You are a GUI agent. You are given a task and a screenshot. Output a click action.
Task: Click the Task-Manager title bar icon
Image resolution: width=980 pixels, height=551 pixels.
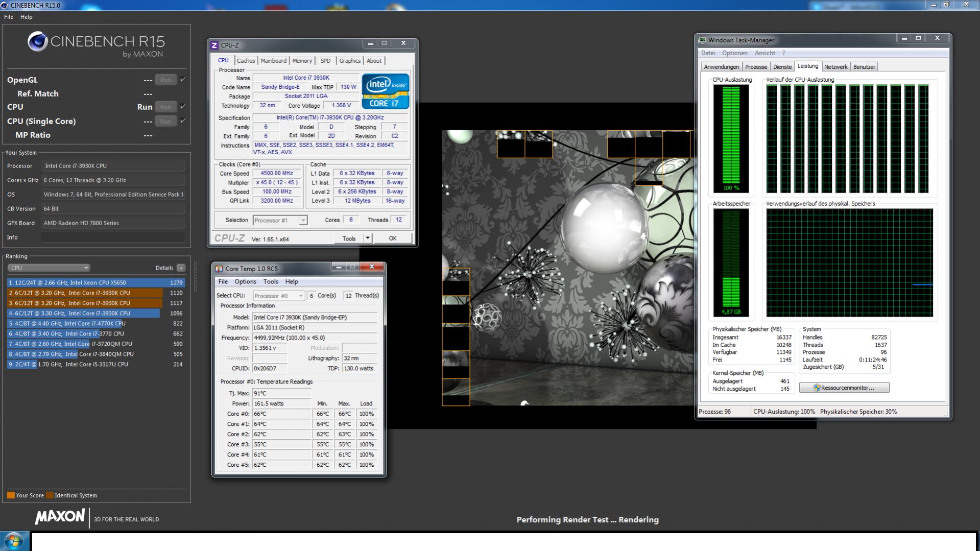click(x=703, y=40)
